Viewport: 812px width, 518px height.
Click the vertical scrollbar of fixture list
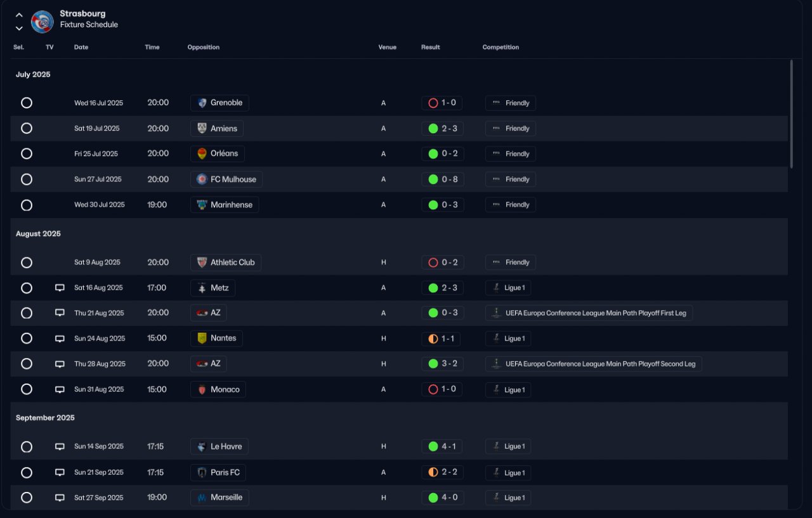pos(791,114)
